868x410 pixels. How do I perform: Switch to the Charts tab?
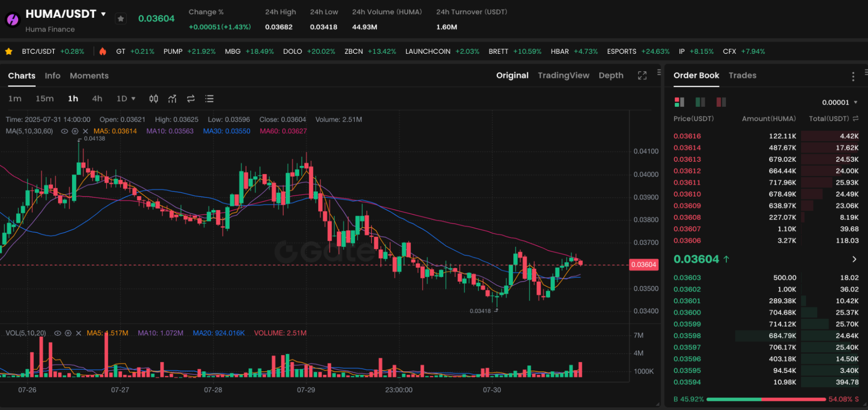click(22, 75)
